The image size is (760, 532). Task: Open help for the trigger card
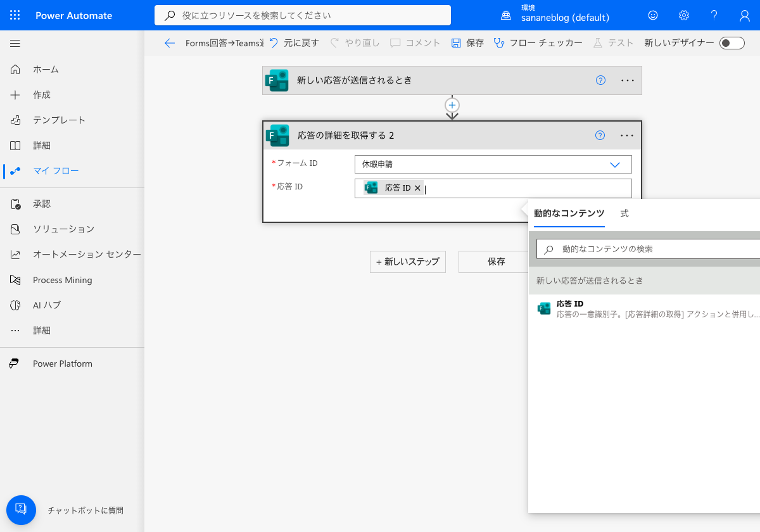pyautogui.click(x=600, y=80)
